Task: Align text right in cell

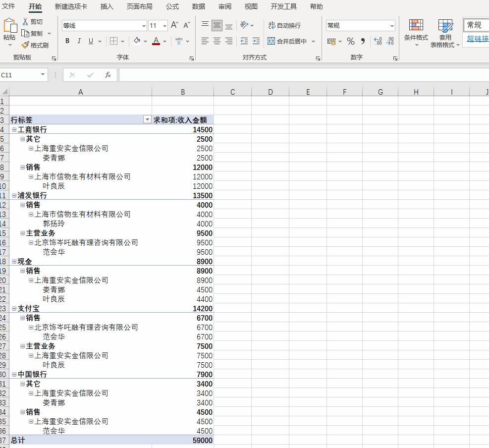Action: tap(228, 41)
